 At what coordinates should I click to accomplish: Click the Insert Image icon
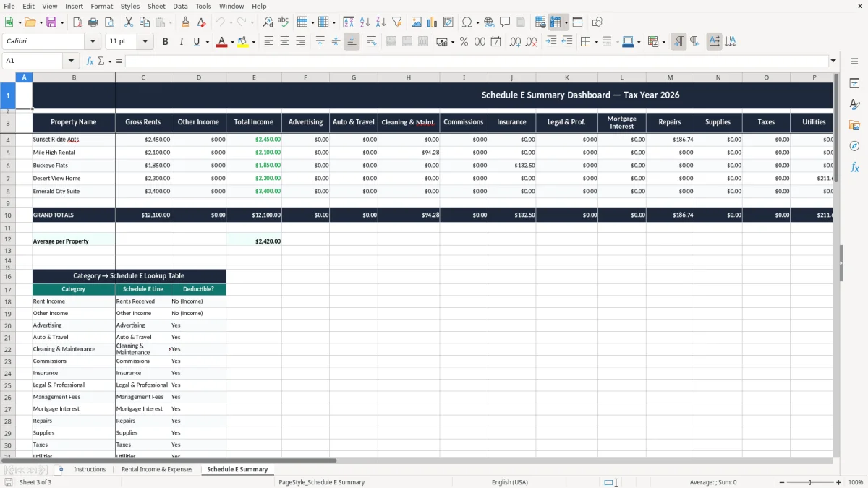417,22
